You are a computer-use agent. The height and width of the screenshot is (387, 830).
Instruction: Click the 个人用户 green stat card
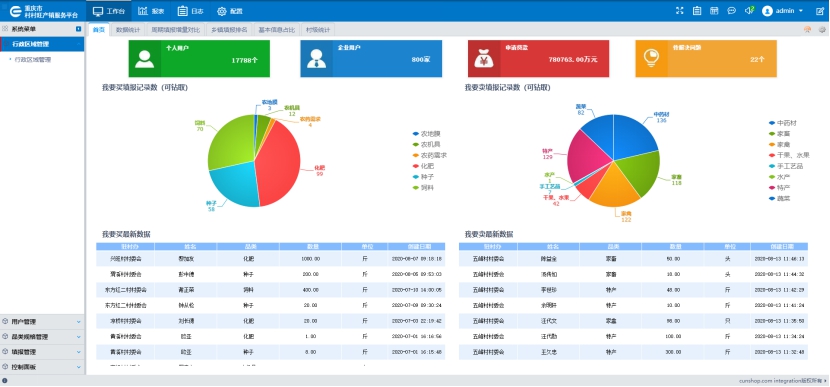[x=199, y=59]
